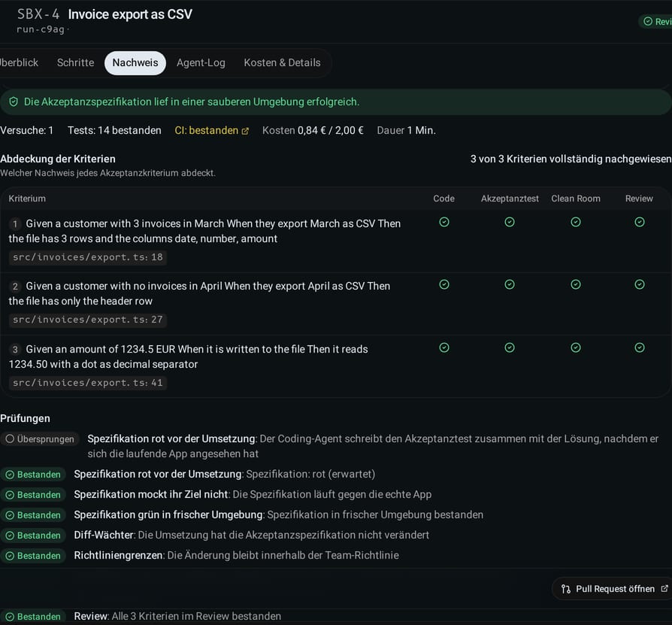
Task: Click Code check icon for the April header-row criterion
Action: pyautogui.click(x=444, y=284)
